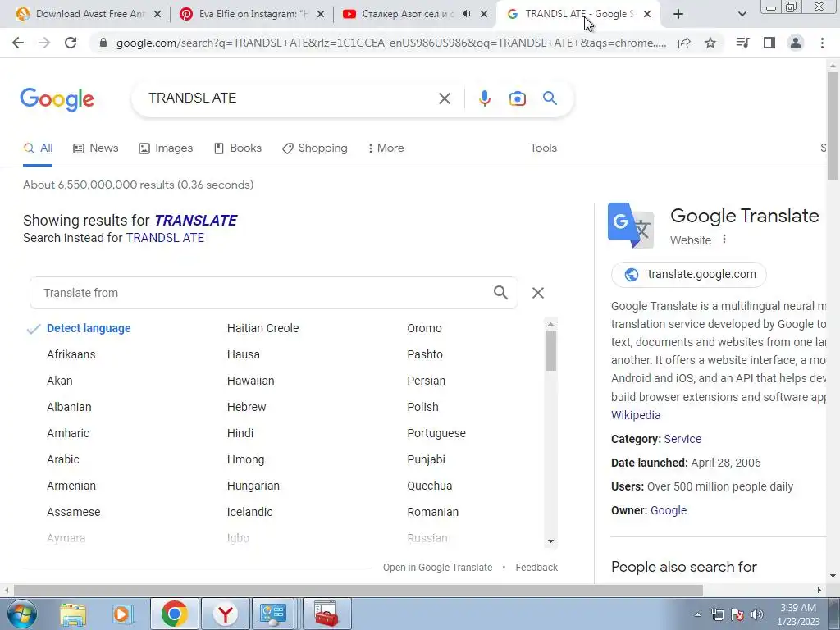Screen dimensions: 840x630
Task: Open the media control icon in toolbar
Action: [743, 43]
